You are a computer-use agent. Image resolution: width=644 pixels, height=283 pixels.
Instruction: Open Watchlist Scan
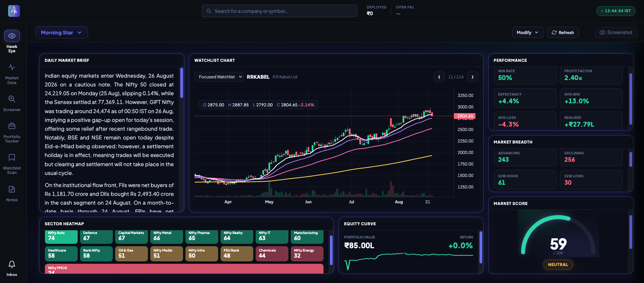point(12,164)
